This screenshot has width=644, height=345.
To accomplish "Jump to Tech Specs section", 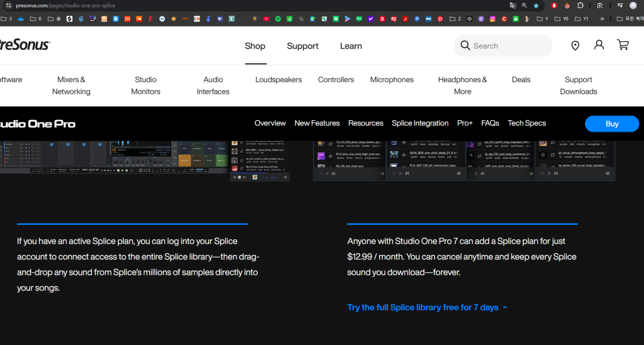I will [x=527, y=123].
